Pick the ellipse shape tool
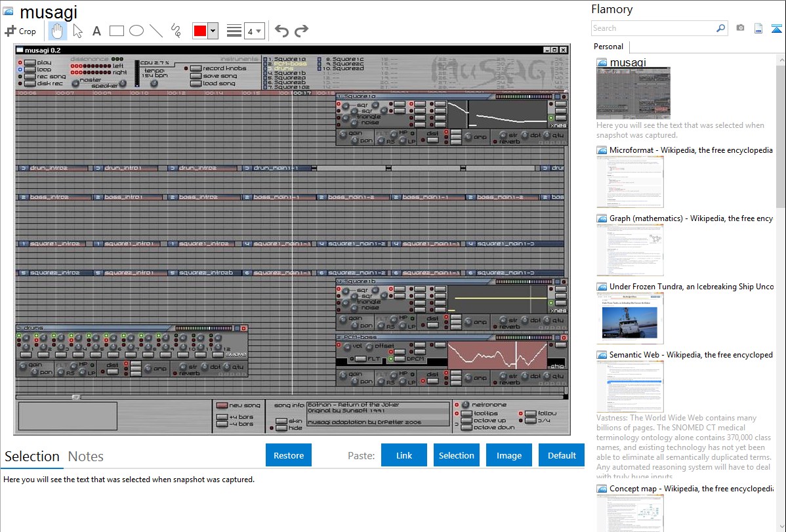Image resolution: width=786 pixels, height=532 pixels. pyautogui.click(x=136, y=31)
